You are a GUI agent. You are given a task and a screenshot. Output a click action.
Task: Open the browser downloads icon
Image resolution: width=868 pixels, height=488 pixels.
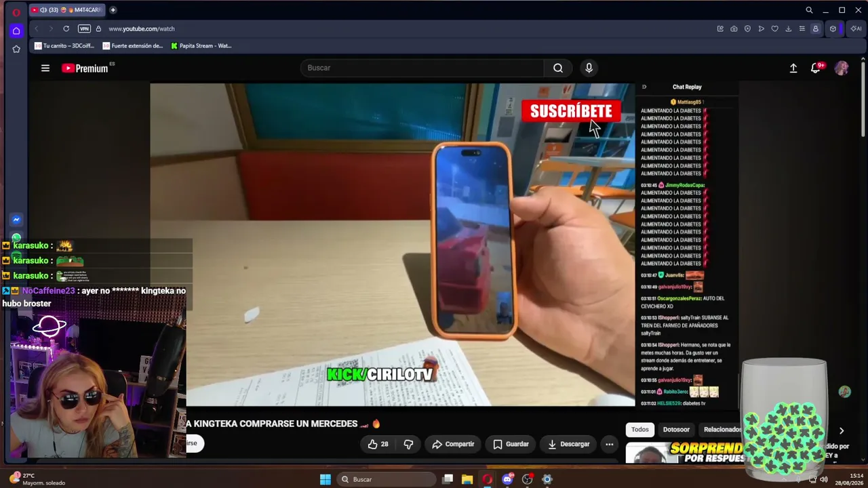[x=788, y=28]
